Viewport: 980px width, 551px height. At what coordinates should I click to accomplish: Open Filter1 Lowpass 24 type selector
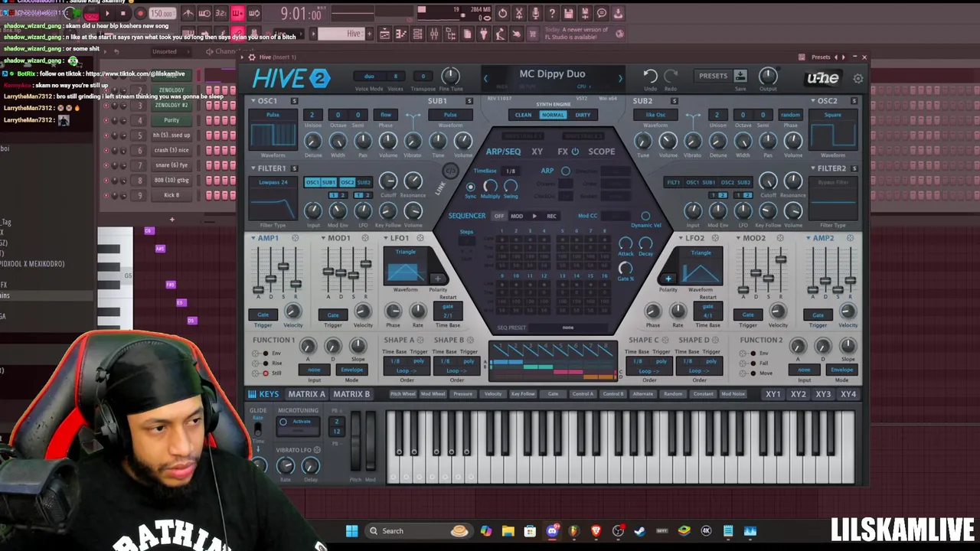pos(273,182)
